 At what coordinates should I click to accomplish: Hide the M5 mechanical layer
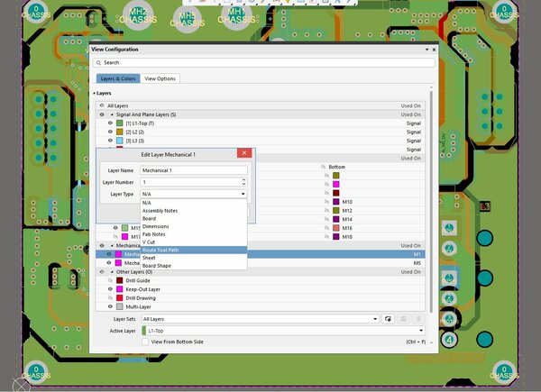[109, 263]
